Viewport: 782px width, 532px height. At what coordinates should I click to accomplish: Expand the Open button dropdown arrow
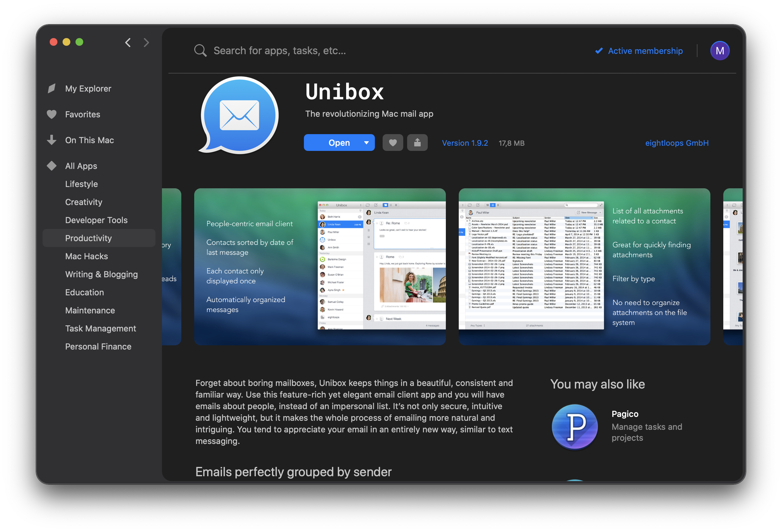coord(366,143)
